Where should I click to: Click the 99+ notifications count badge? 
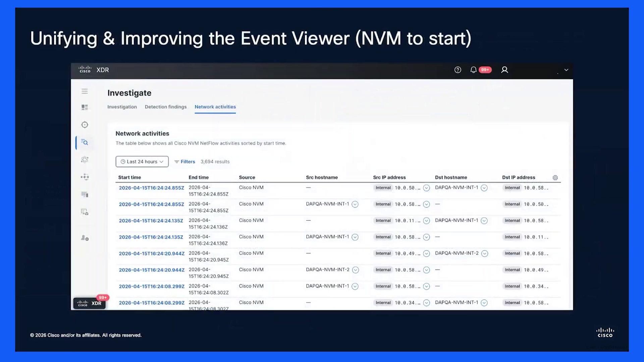click(x=485, y=70)
